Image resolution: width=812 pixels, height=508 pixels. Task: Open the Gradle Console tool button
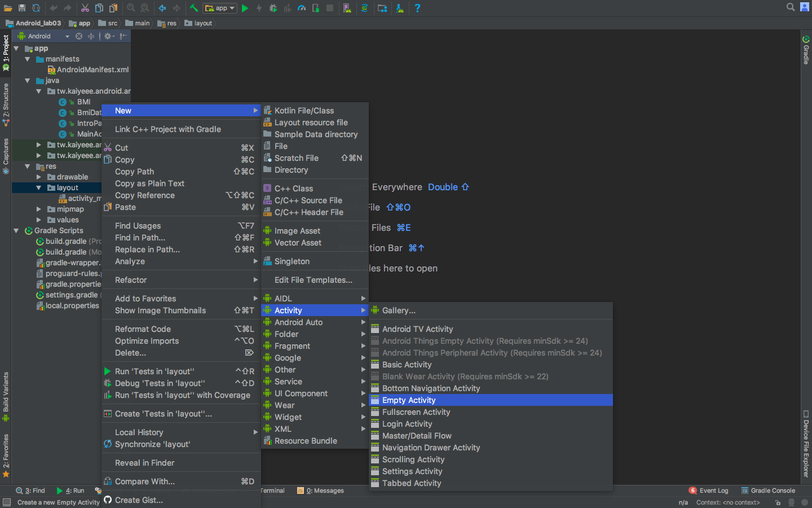pos(768,491)
